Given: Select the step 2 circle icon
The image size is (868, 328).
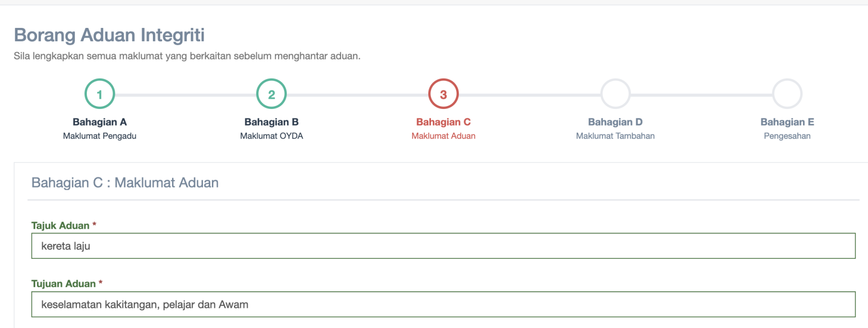Looking at the screenshot, I should [272, 94].
